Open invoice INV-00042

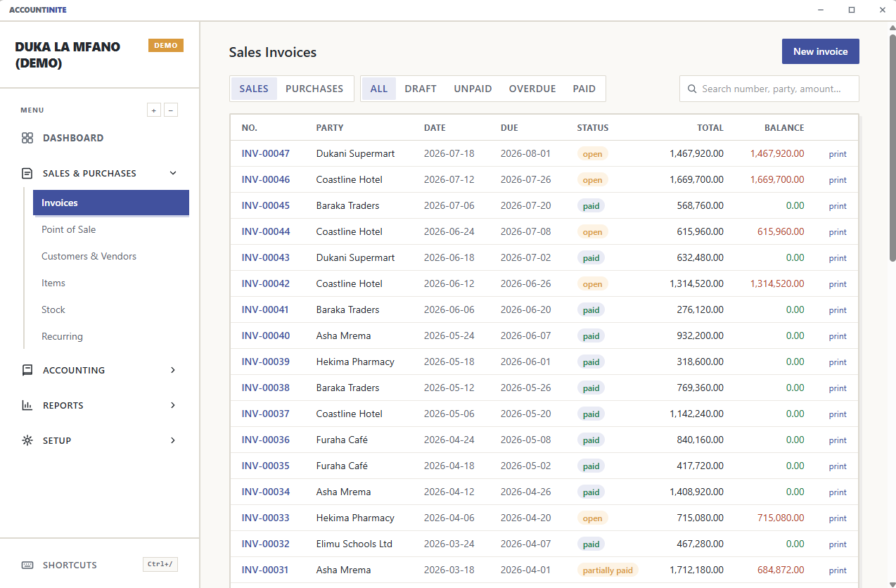[266, 283]
